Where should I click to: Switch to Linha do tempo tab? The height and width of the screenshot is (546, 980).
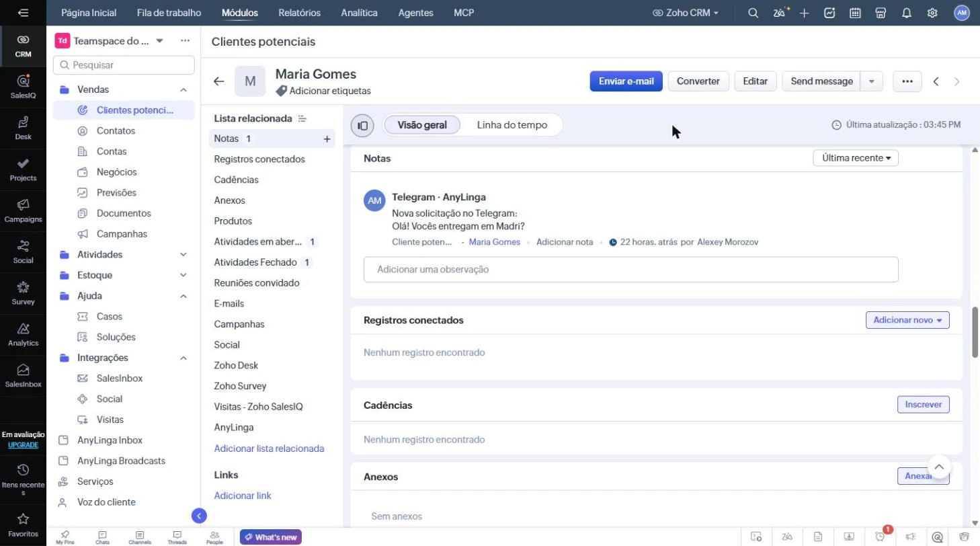(512, 125)
